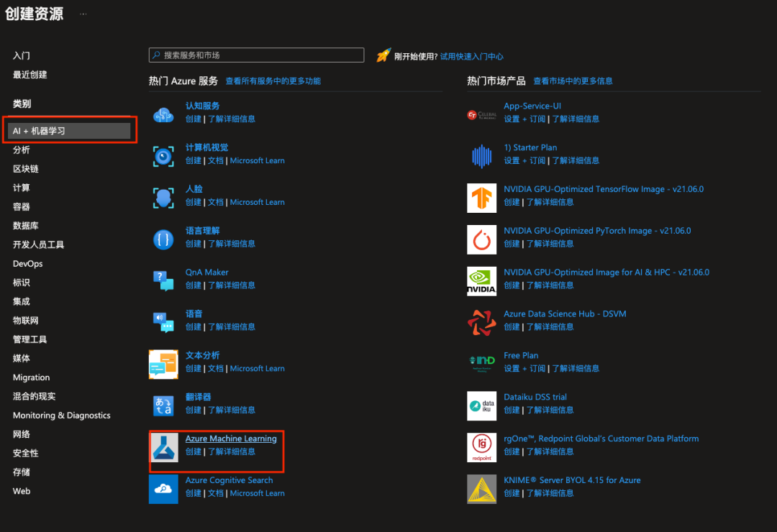This screenshot has height=532, width=777.
Task: Click the Azure Data Science Hub icon
Action: [x=481, y=323]
